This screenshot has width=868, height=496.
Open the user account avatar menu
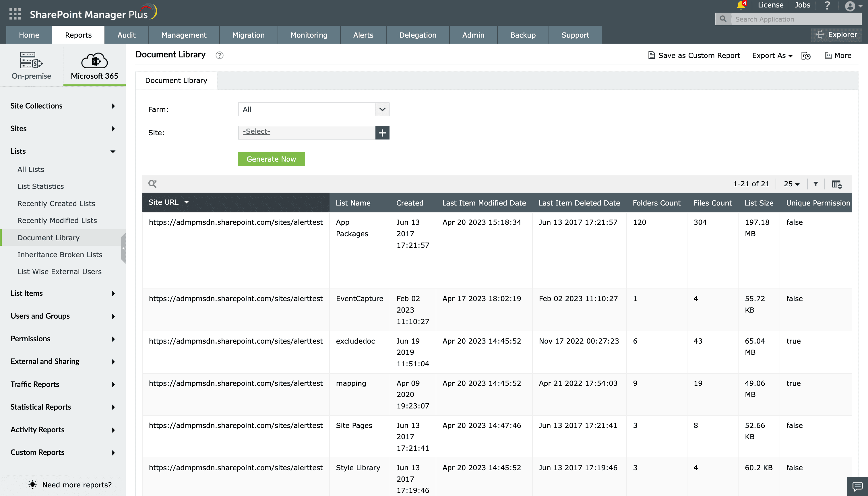[x=850, y=6]
